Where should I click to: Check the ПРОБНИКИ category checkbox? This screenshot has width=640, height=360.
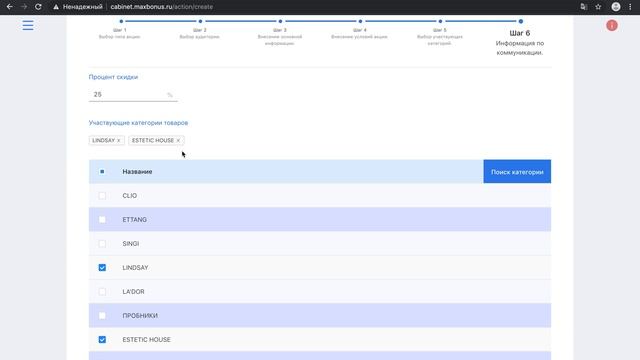click(x=102, y=316)
